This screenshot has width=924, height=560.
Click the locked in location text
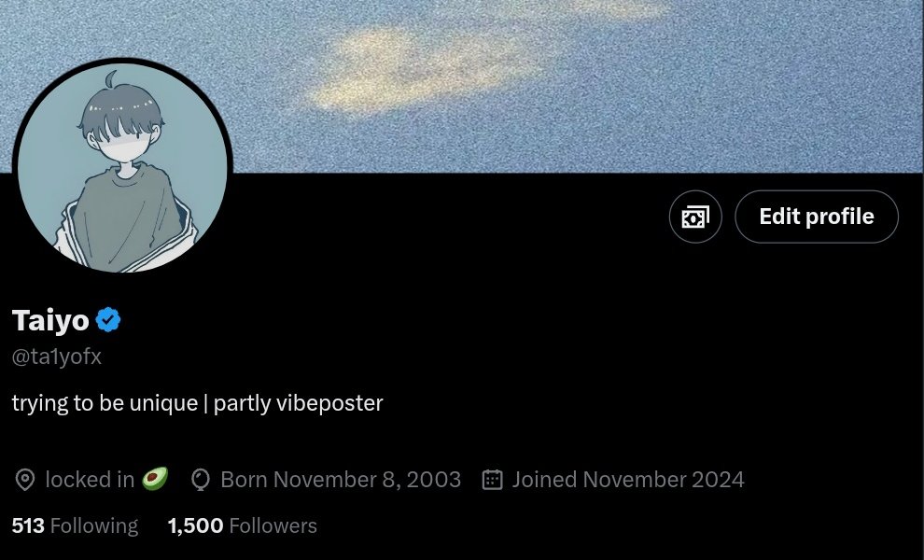(90, 480)
